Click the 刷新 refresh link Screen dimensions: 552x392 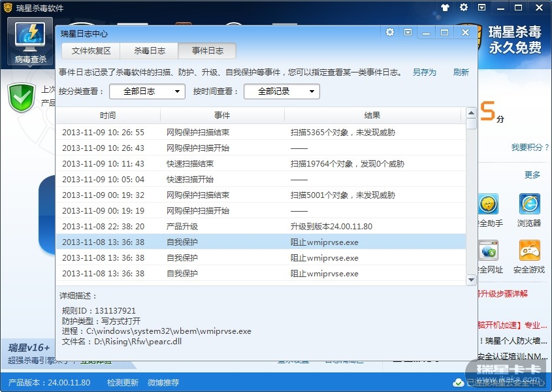tap(461, 73)
